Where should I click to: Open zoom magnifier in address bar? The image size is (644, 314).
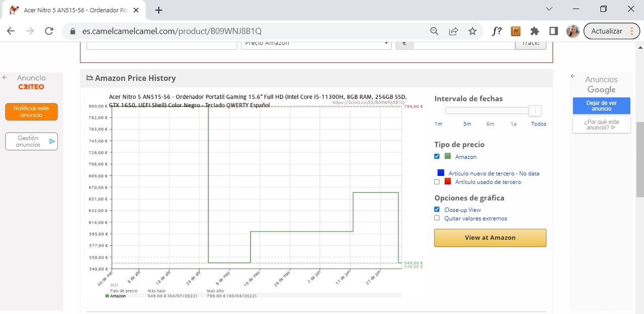coord(434,31)
